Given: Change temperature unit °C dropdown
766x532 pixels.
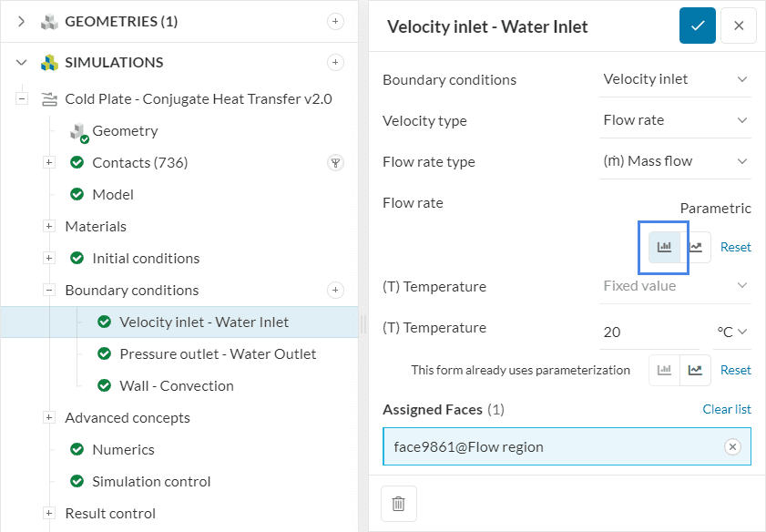Looking at the screenshot, I should coord(731,332).
